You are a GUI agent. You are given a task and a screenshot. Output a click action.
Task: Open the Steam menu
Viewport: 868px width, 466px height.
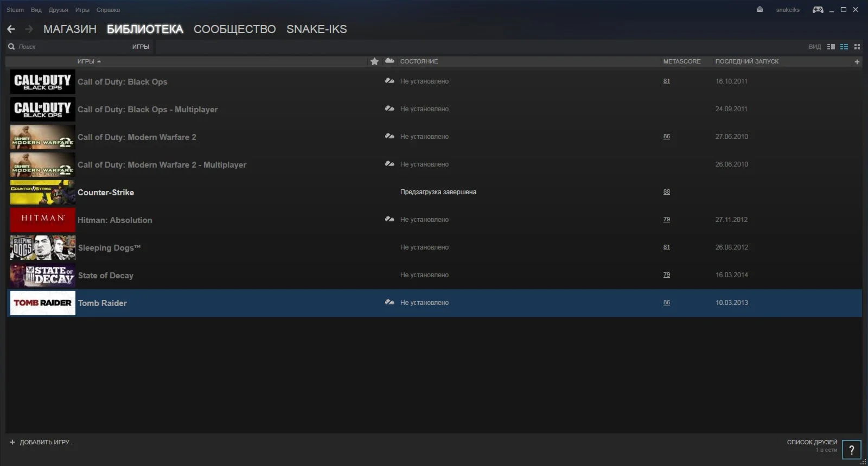[15, 10]
